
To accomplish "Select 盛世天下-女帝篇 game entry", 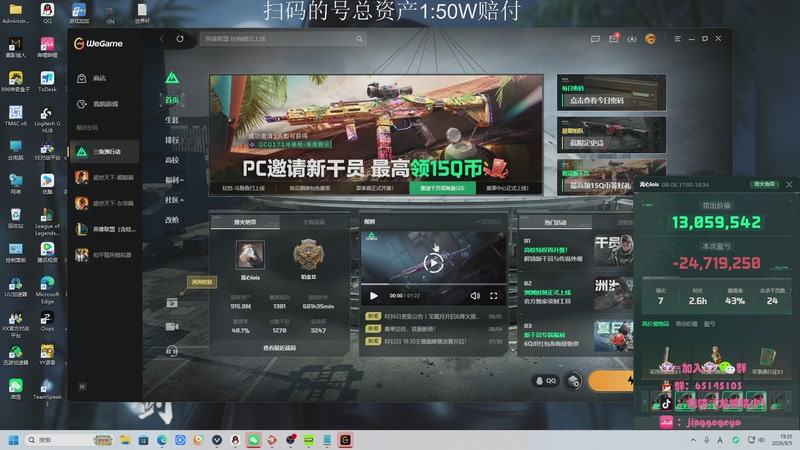I will [105, 203].
